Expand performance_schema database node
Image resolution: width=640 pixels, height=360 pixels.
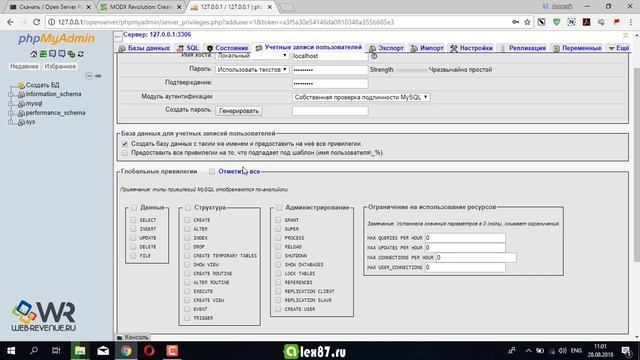[x=11, y=113]
